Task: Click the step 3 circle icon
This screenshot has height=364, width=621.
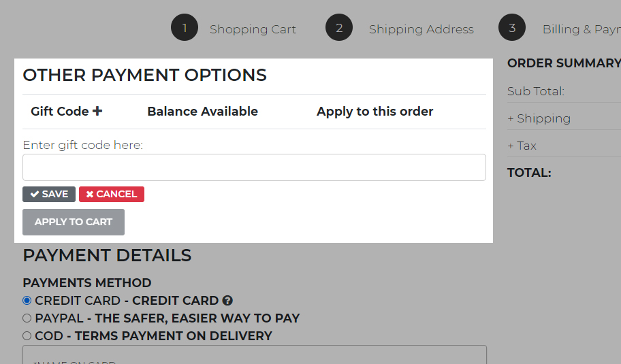Action: coord(512,28)
